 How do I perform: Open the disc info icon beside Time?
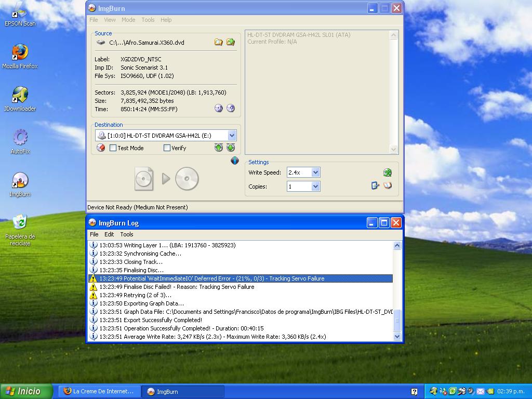pyautogui.click(x=219, y=109)
